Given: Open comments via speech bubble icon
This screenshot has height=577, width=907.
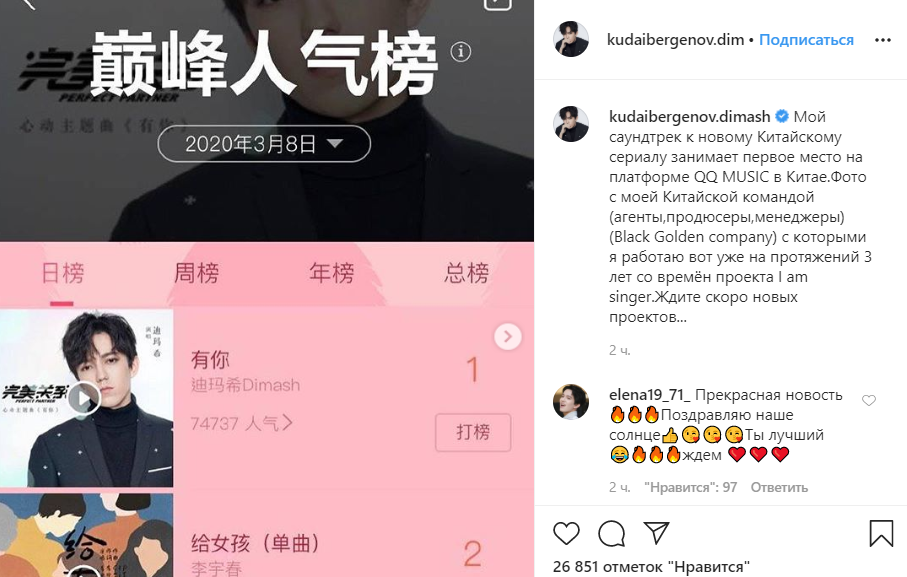Looking at the screenshot, I should click(611, 533).
